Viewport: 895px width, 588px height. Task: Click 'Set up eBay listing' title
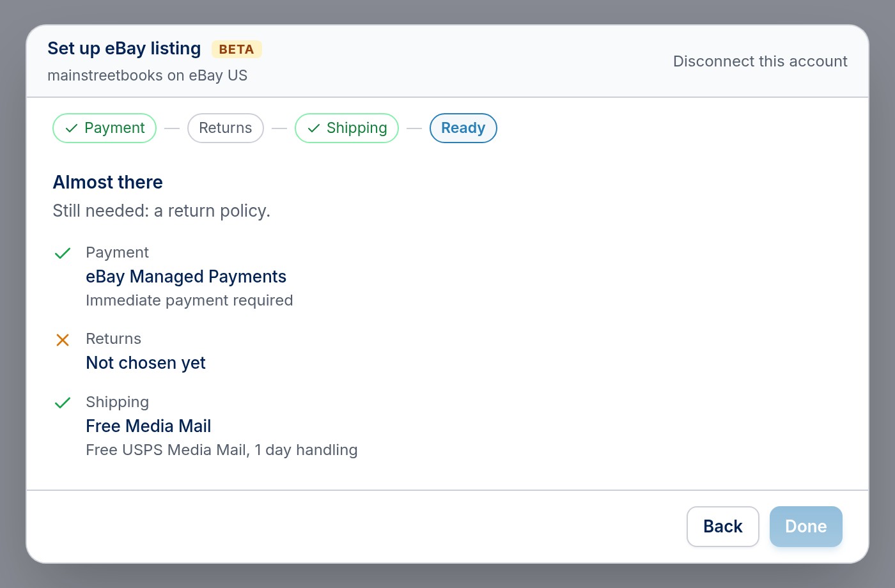124,49
